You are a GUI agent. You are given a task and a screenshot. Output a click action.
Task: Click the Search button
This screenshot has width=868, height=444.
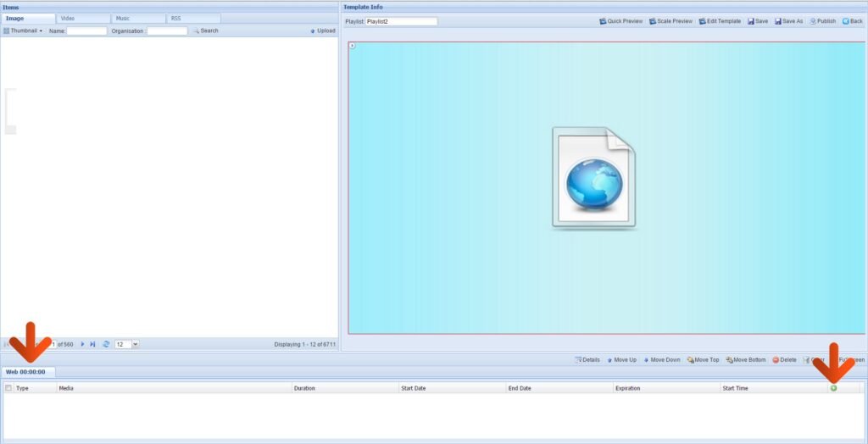[205, 31]
